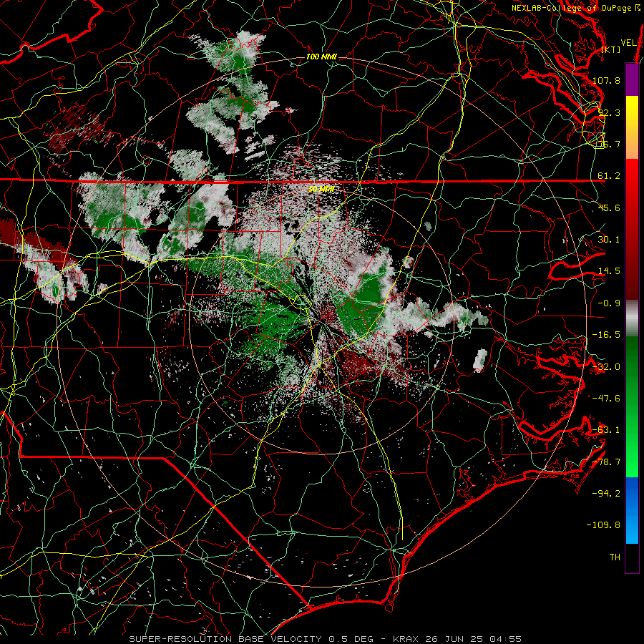Click the 76.7 legend value
The width and height of the screenshot is (644, 644).
(609, 144)
